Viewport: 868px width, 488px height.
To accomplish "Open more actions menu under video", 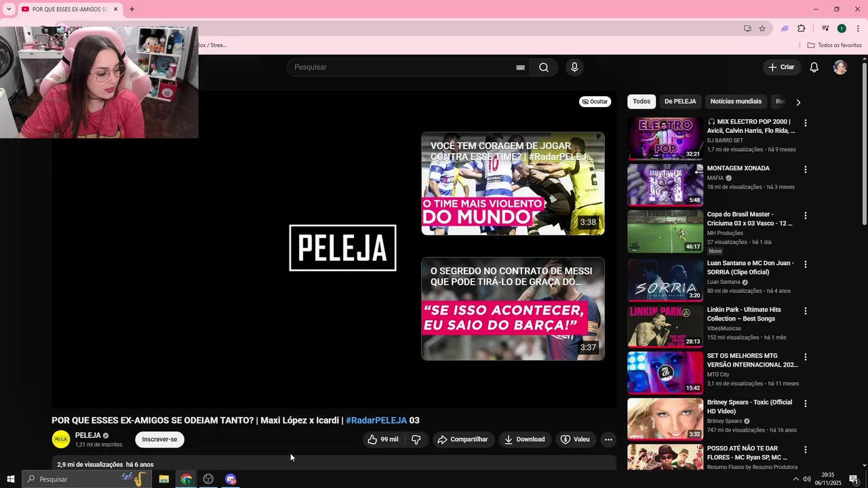I will coord(608,439).
